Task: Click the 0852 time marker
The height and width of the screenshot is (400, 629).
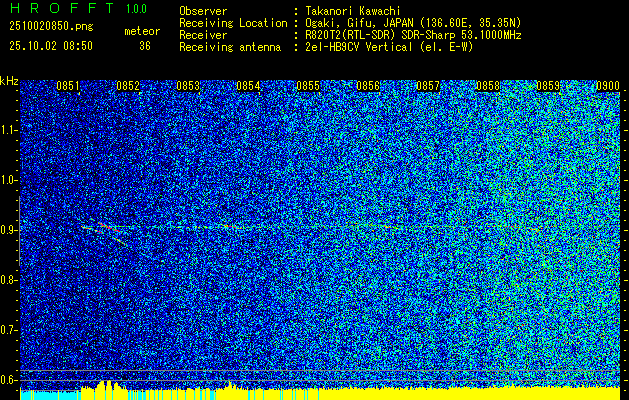Action: coord(128,86)
